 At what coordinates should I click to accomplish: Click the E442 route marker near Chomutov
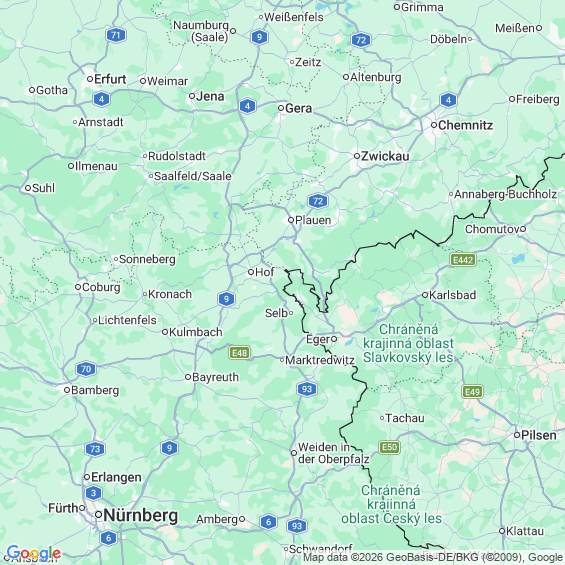pos(463,259)
